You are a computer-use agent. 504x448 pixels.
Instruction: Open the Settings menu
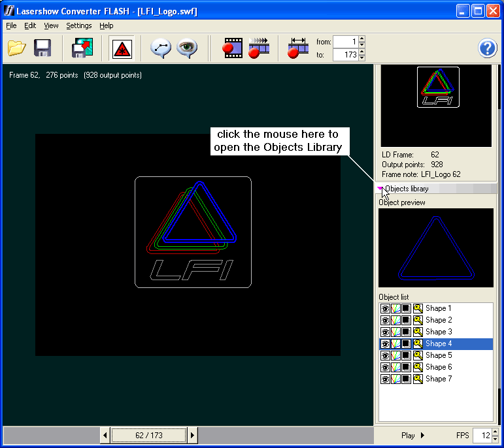coord(79,25)
